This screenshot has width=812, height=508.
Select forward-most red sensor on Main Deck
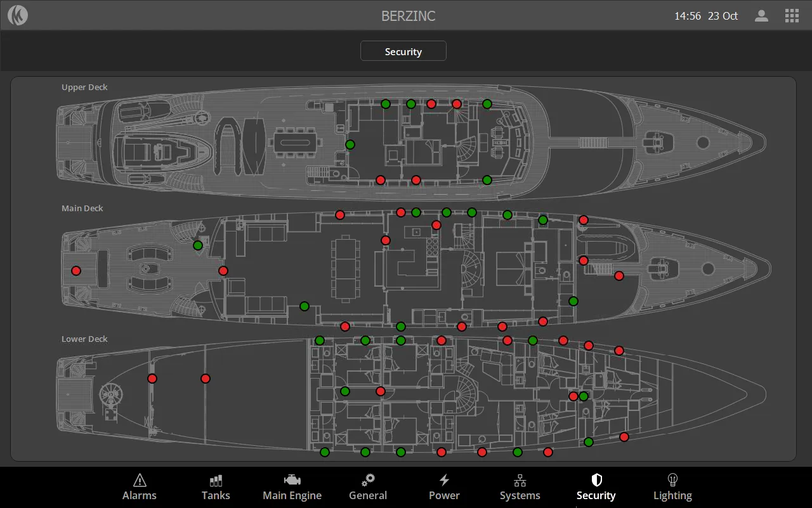pos(619,276)
